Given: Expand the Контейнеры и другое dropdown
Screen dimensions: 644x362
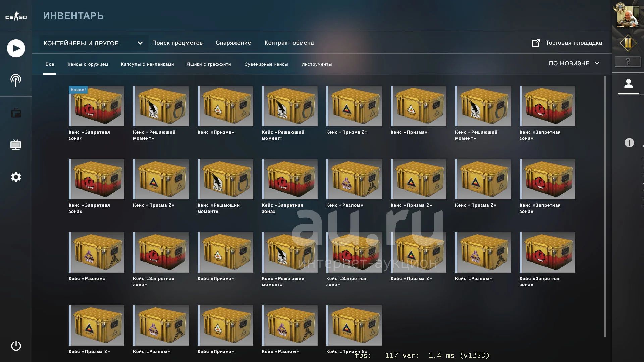Looking at the screenshot, I should point(94,43).
